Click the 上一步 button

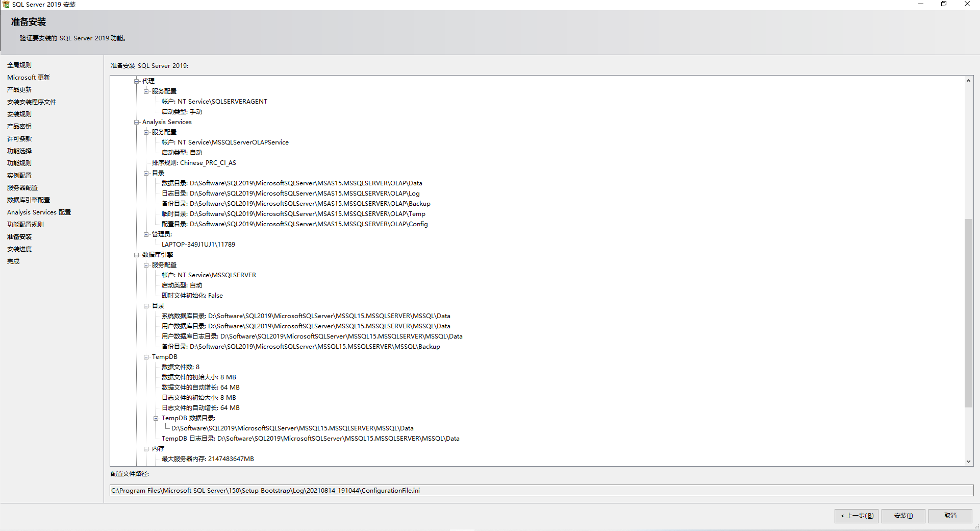coord(856,516)
